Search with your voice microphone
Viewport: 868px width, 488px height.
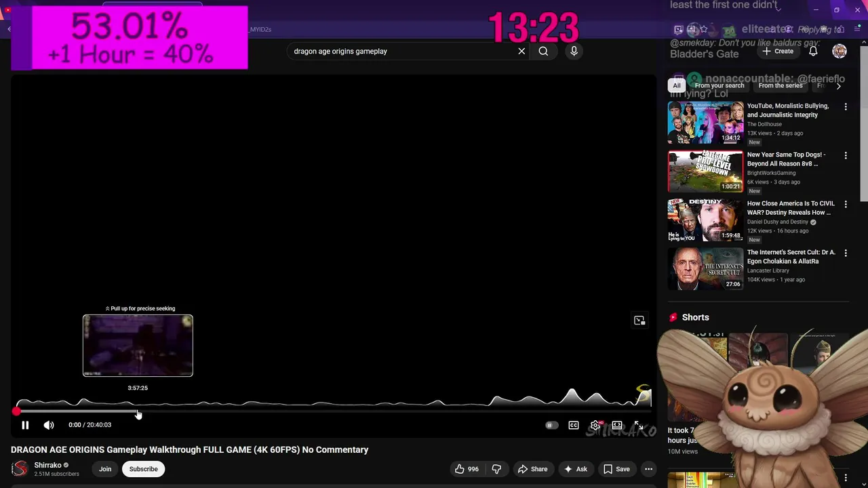(574, 51)
